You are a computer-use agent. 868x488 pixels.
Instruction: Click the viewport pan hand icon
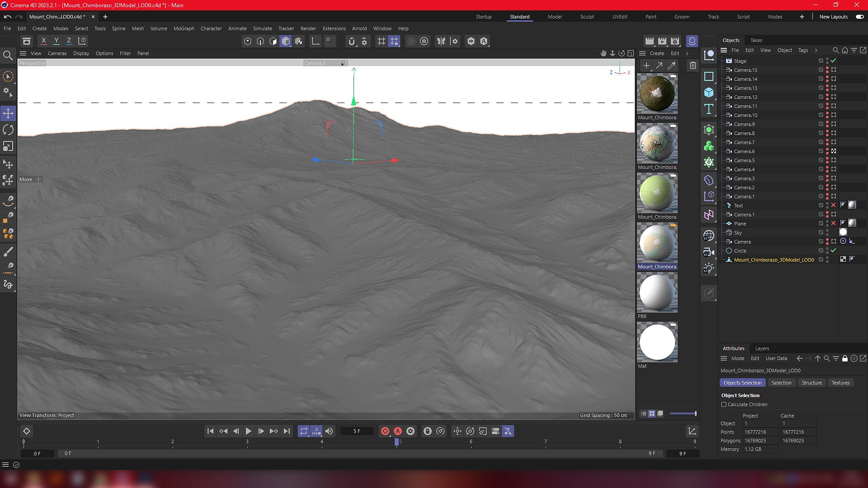point(603,53)
